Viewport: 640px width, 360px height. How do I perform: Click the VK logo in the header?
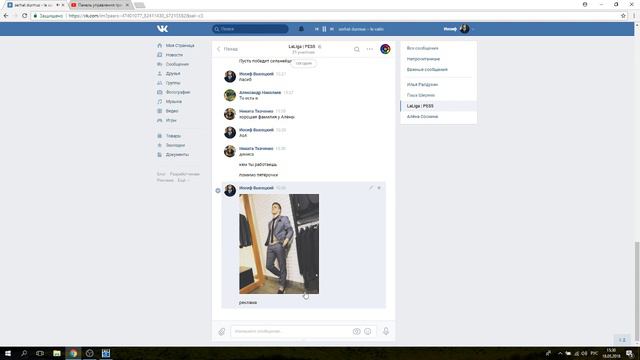pos(162,29)
